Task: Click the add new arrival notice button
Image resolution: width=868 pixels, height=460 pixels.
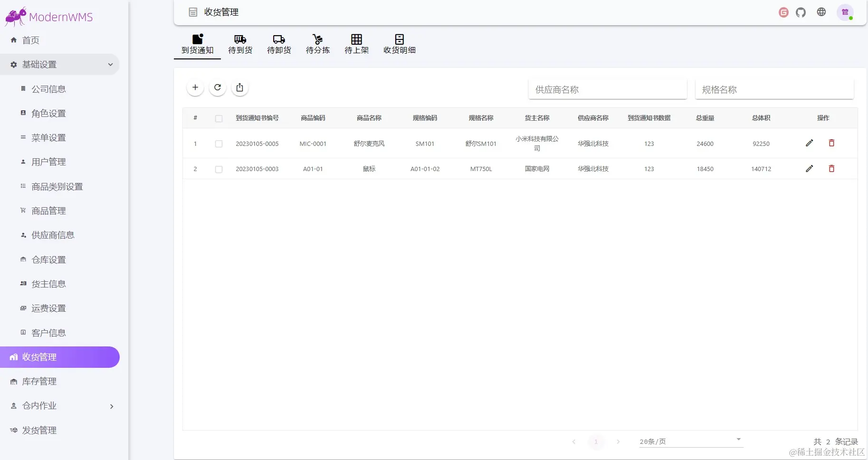Action: 195,87
